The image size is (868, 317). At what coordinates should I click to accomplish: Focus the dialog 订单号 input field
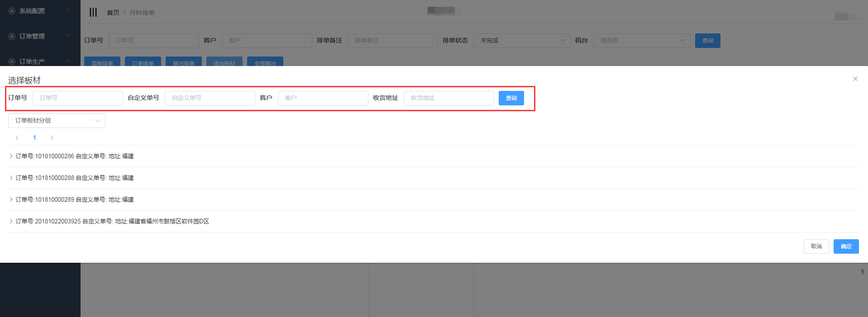click(x=77, y=98)
